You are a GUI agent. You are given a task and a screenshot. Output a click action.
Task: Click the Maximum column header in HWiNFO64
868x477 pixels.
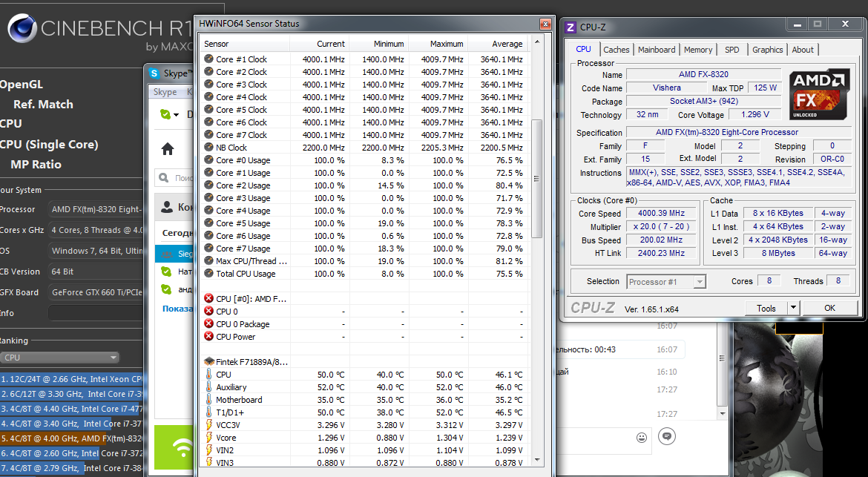click(438, 44)
